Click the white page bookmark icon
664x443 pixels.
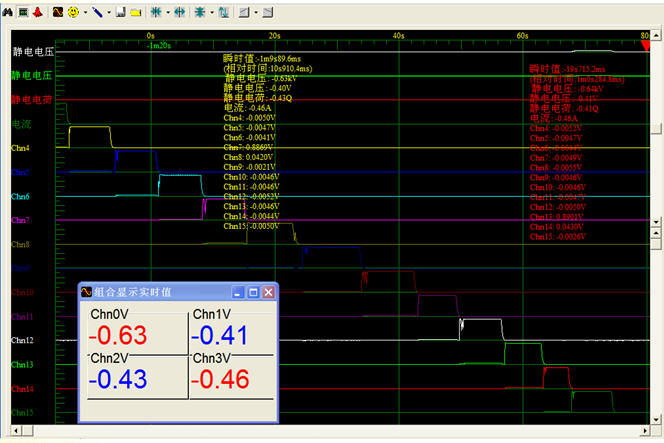pyautogui.click(x=121, y=12)
